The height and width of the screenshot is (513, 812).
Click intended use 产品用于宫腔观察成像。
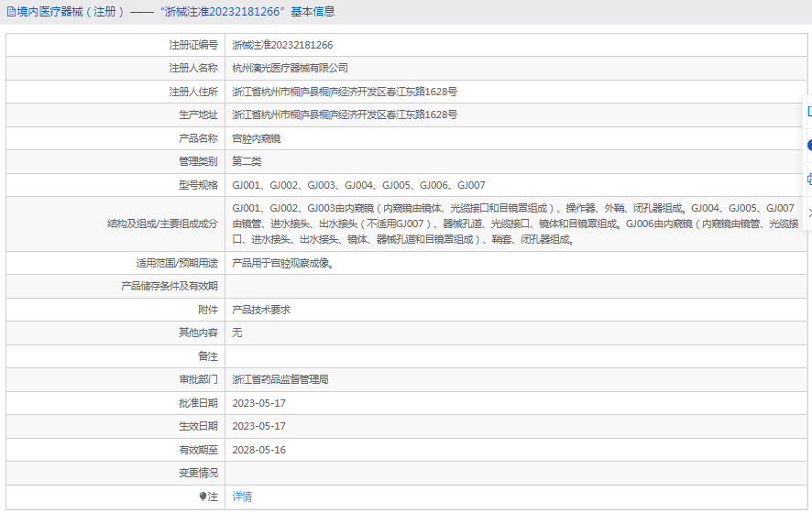(284, 263)
